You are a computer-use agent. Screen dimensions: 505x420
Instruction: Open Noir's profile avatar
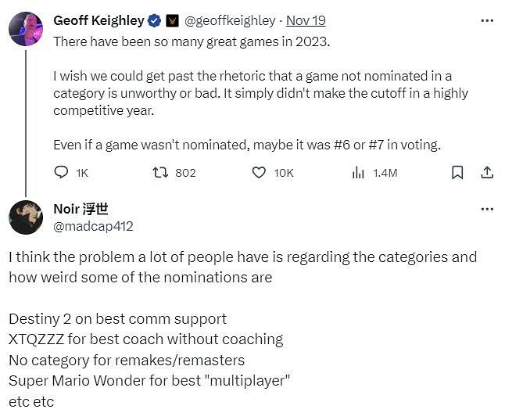click(x=26, y=217)
